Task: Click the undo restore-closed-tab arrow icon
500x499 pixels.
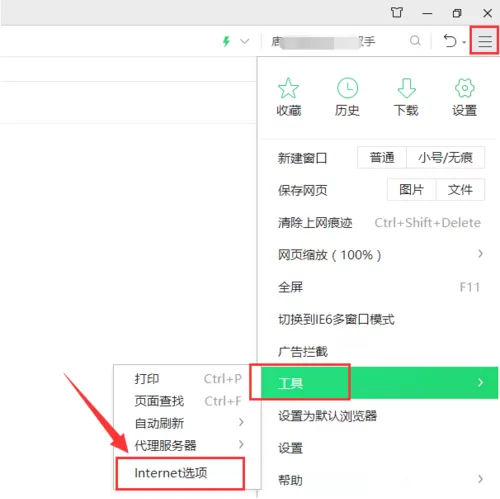Action: point(450,41)
